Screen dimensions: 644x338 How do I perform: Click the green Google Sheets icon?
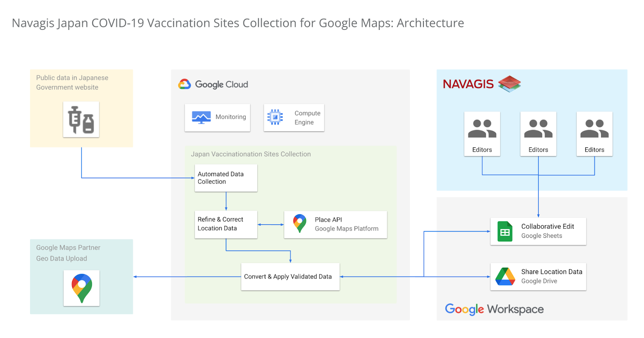click(505, 232)
